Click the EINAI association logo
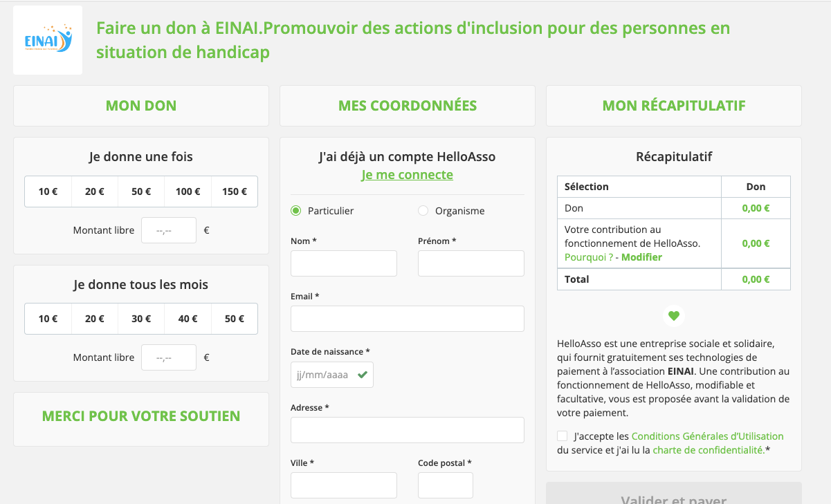This screenshot has width=831, height=504. pos(48,40)
